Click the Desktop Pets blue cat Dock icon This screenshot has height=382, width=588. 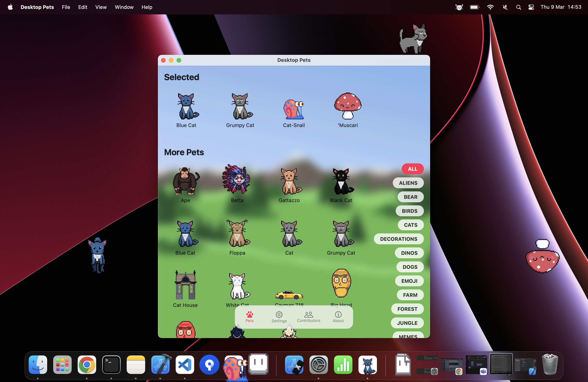tap(367, 365)
